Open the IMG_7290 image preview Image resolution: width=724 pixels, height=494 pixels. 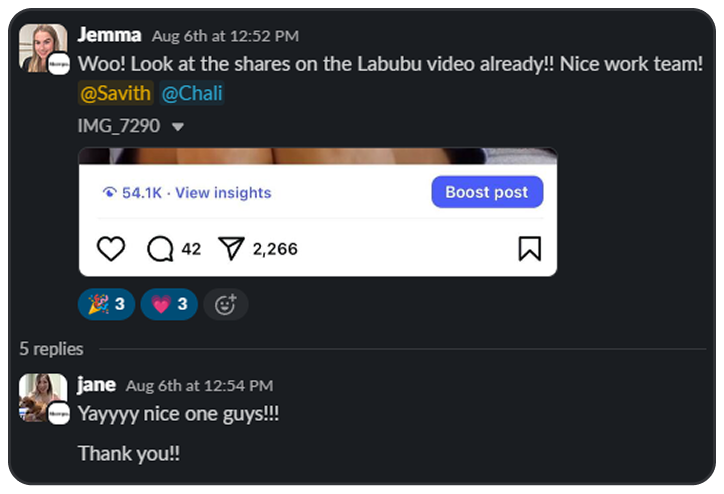tap(318, 156)
